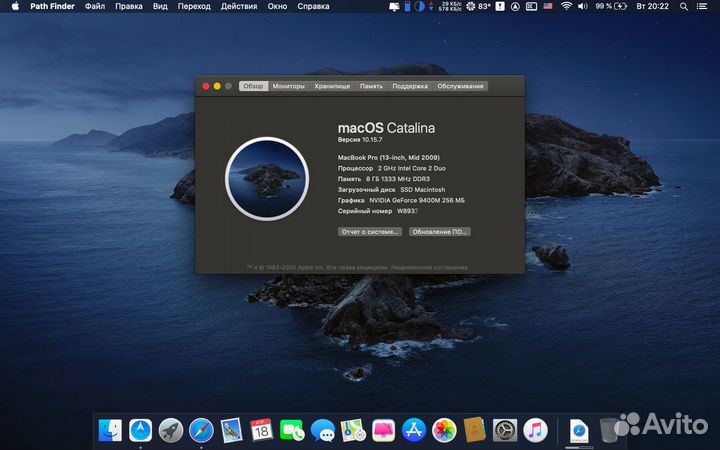Open Лицензионное соглашение link

tap(429, 267)
